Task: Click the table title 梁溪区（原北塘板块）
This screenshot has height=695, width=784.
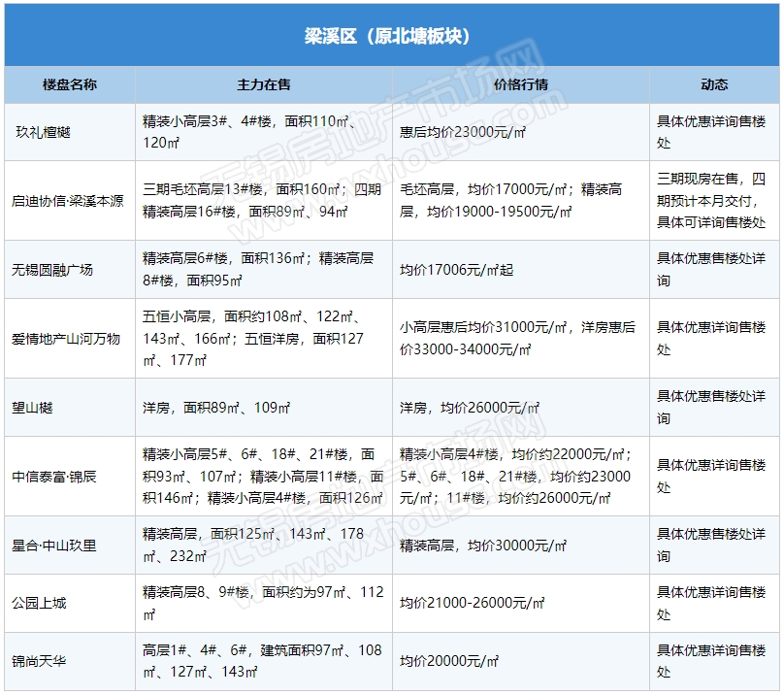Action: [x=387, y=36]
